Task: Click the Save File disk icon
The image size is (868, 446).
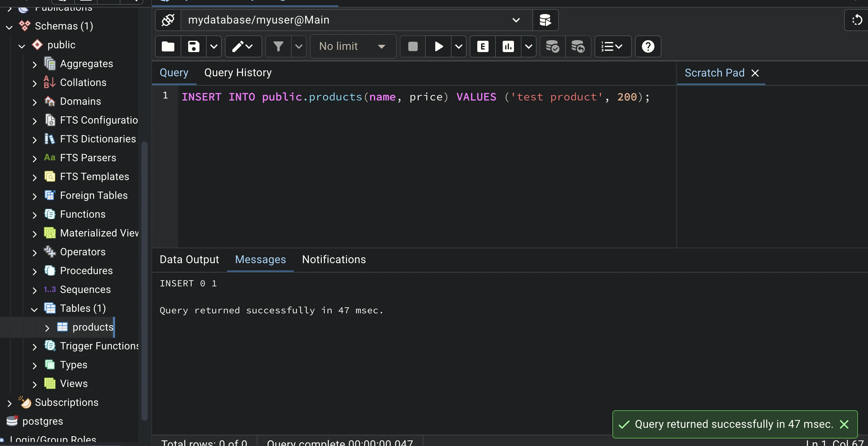Action: 193,46
